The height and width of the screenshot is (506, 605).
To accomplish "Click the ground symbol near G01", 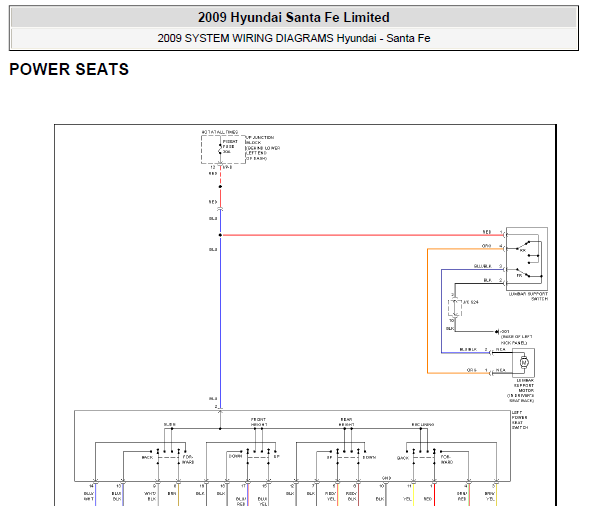I will coord(497,332).
